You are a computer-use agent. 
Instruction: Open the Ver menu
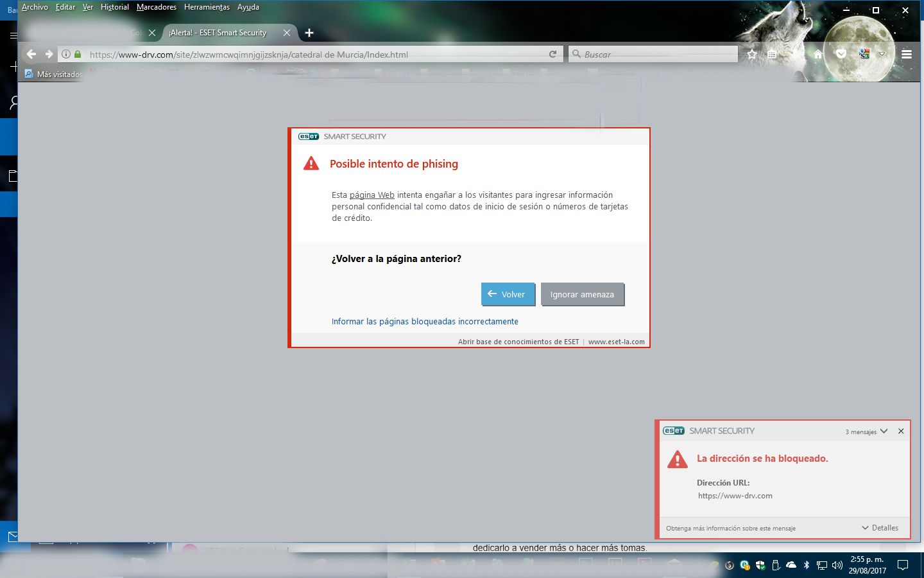(88, 7)
